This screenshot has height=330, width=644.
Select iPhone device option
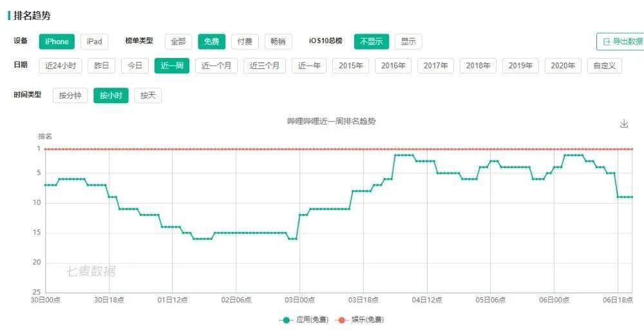[57, 41]
